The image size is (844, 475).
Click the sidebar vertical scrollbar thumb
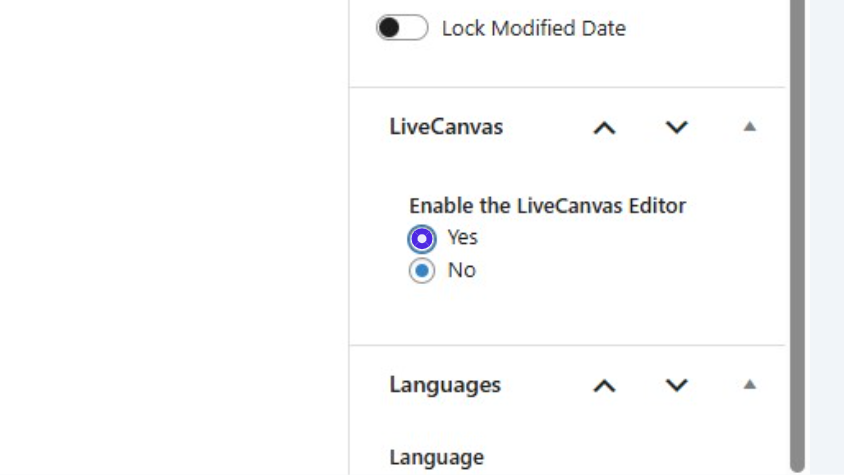tap(796, 230)
